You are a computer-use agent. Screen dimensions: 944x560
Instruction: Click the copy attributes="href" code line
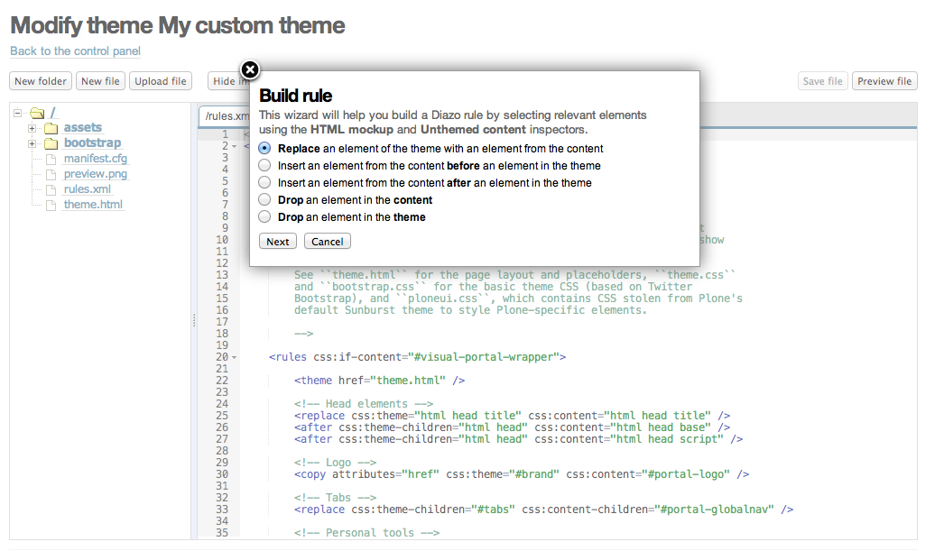tap(522, 474)
